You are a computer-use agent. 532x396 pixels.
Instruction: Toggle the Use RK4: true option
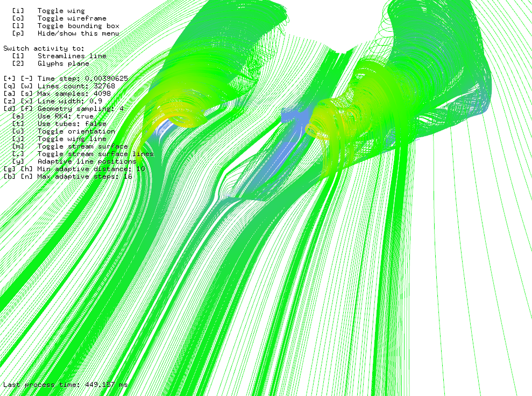point(65,116)
